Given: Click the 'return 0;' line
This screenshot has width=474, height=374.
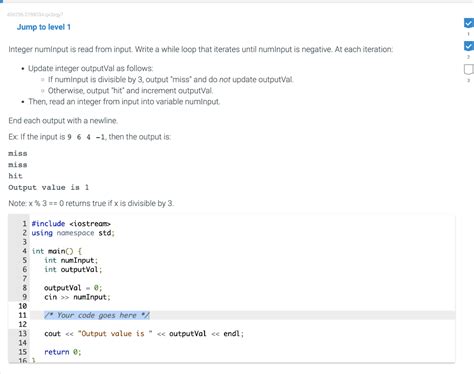Looking at the screenshot, I should click(63, 352).
